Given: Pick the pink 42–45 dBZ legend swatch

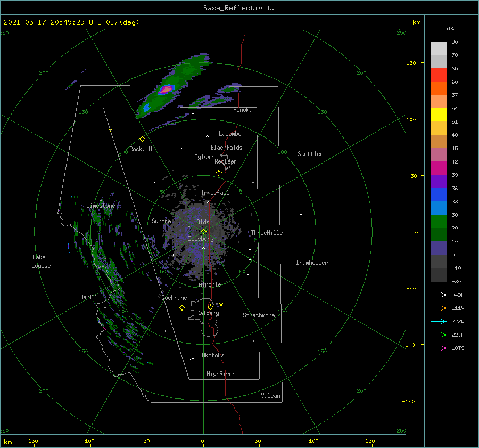Looking at the screenshot, I should point(439,155).
